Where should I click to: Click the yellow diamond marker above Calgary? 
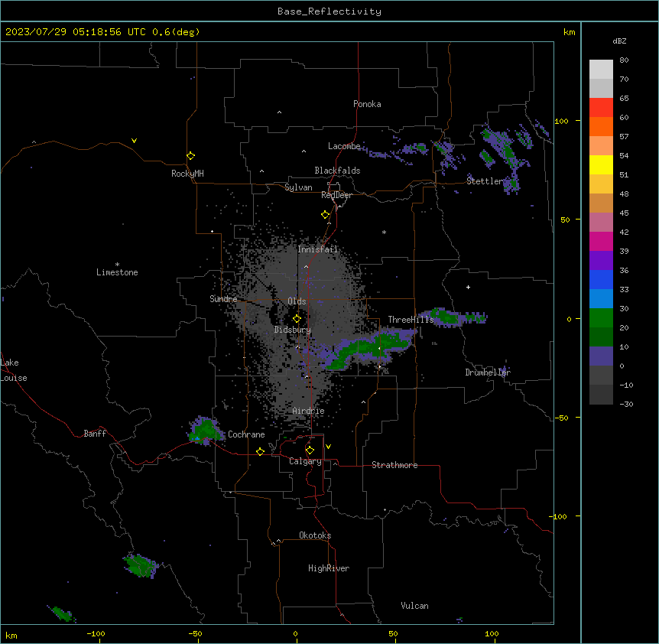(310, 450)
